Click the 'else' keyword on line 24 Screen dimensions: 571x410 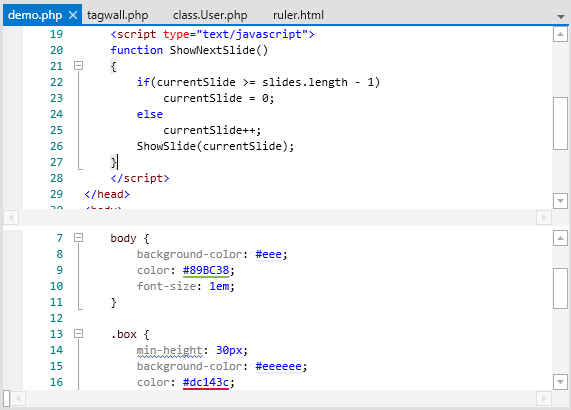click(x=150, y=114)
